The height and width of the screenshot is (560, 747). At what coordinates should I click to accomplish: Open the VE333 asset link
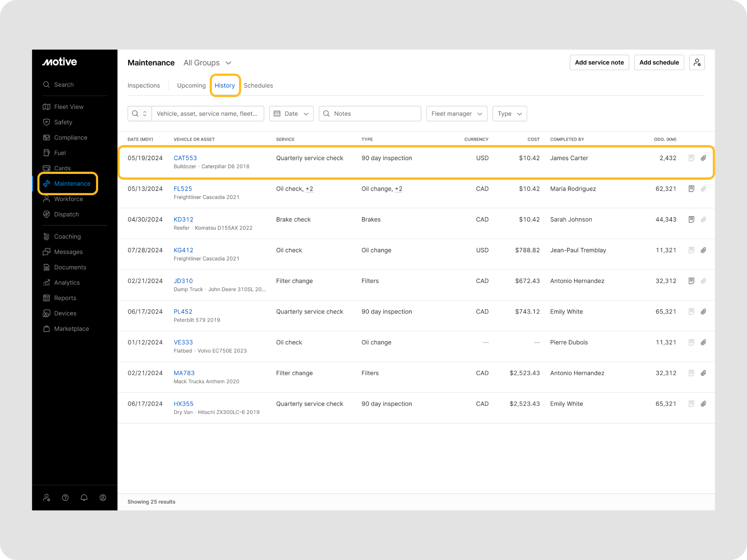[x=183, y=342]
